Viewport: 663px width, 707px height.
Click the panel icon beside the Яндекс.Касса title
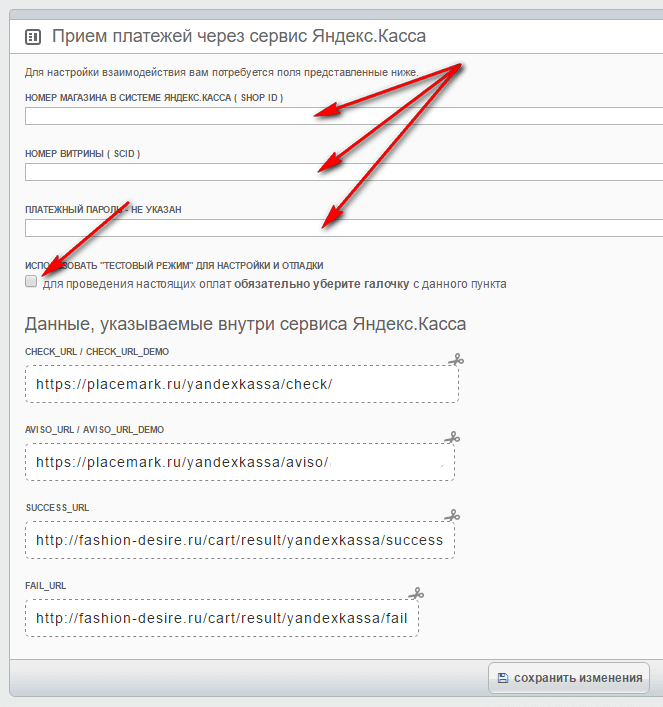(x=32, y=37)
